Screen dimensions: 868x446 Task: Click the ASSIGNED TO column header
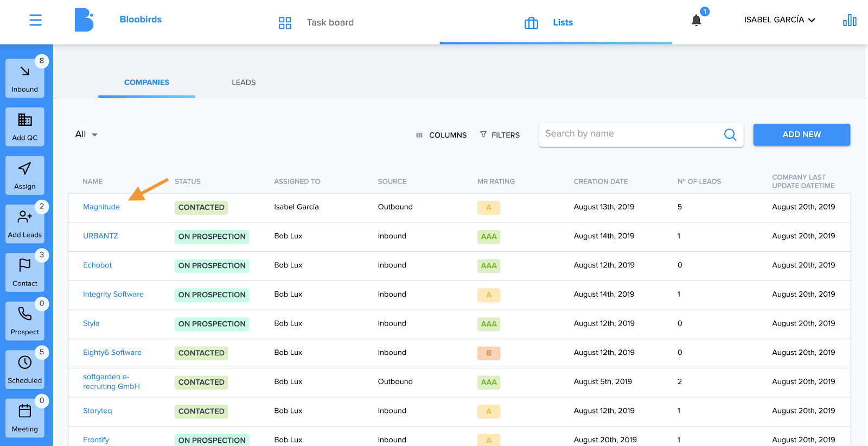[x=297, y=182]
